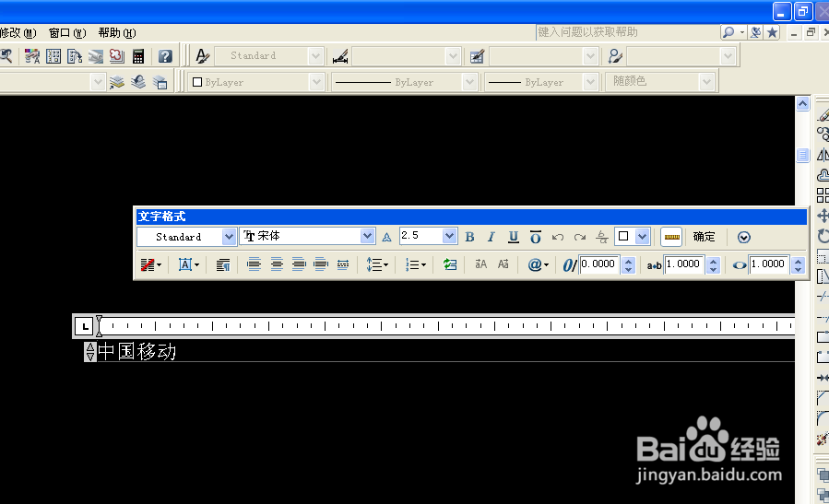
Task: Open the Multileader Style manager icon
Action: pyautogui.click(x=615, y=56)
